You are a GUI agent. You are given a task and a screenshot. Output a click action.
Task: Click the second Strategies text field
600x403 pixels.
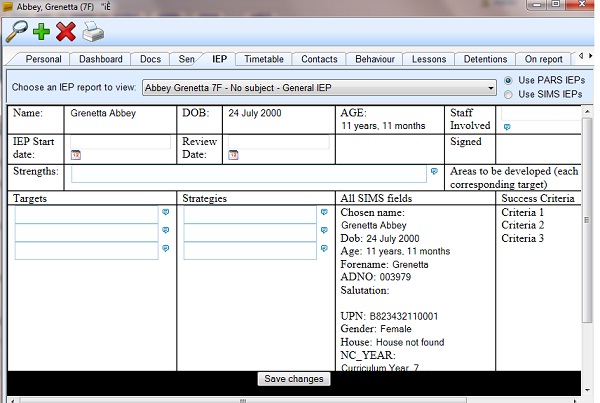[250, 233]
